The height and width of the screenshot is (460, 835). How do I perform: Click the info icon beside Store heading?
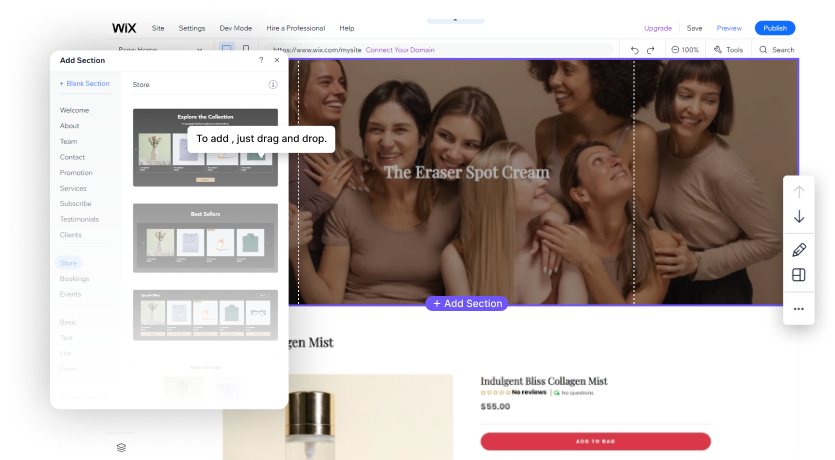point(273,85)
